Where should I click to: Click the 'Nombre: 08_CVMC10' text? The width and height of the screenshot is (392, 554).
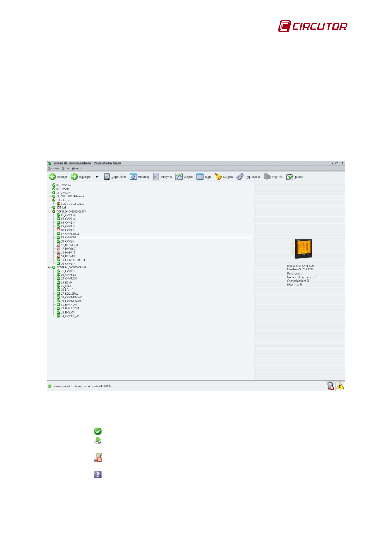[300, 270]
